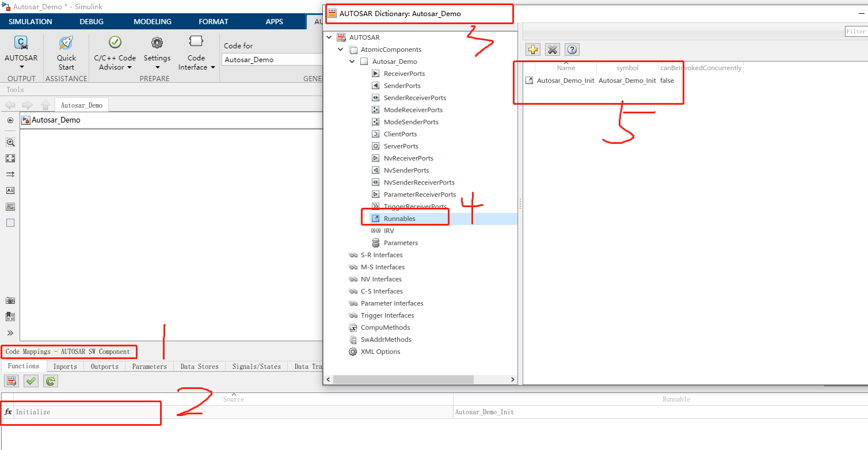868x450 pixels.
Task: Switch to the FORMAT tab
Action: click(x=214, y=21)
